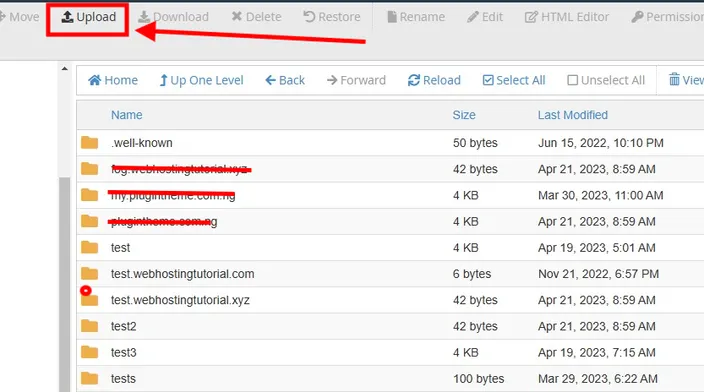Viewport: 704px width, 392px height.
Task: Click the left panel vertical scrollbar thumb
Action: coord(65,284)
